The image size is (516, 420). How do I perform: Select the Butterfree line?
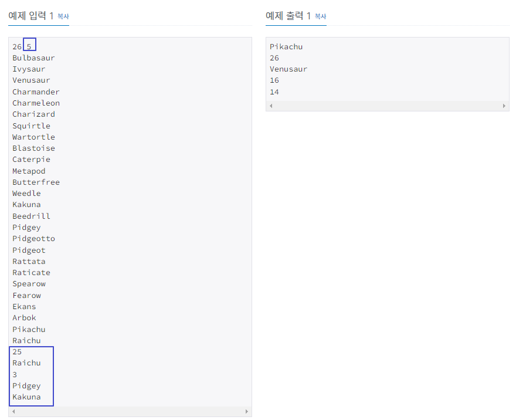pyautogui.click(x=36, y=182)
